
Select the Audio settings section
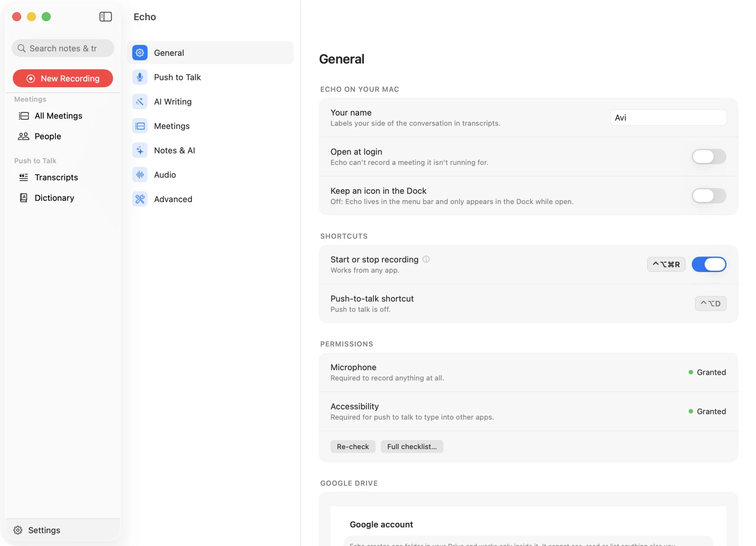(210, 175)
